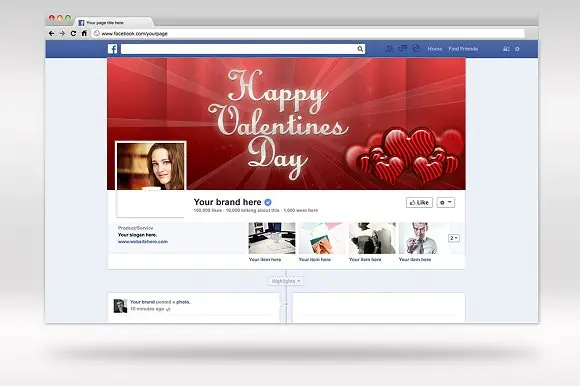Click the '100,000 likes' stats line
This screenshot has height=386, width=580.
click(256, 210)
